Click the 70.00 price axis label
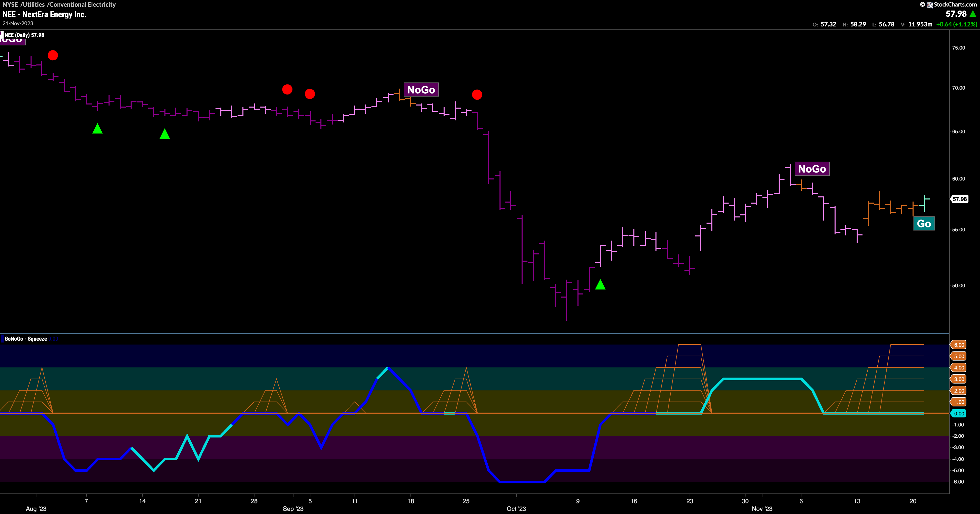Screen dimensions: 980x514 pyautogui.click(x=958, y=88)
